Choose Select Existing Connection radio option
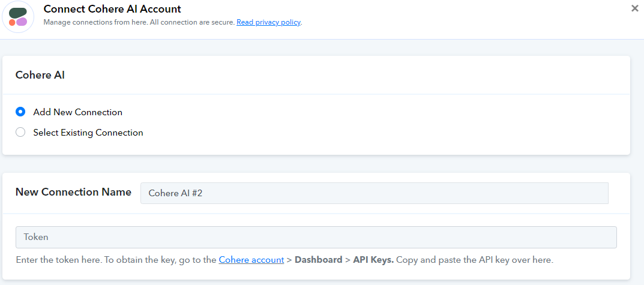 (x=20, y=132)
